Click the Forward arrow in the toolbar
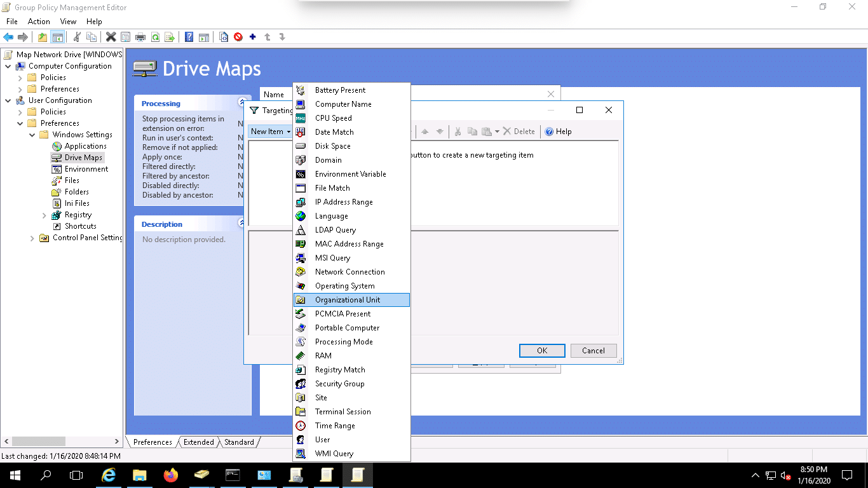The width and height of the screenshot is (868, 488). click(23, 37)
